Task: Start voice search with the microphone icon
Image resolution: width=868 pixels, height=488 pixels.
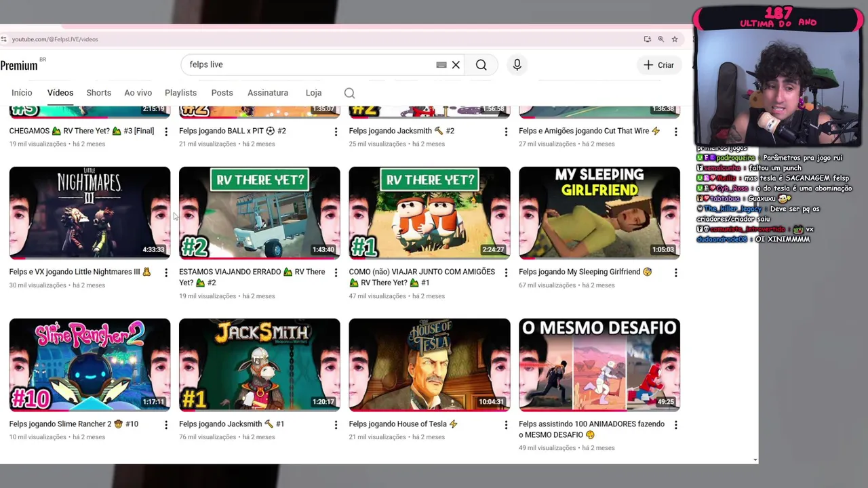Action: click(517, 64)
